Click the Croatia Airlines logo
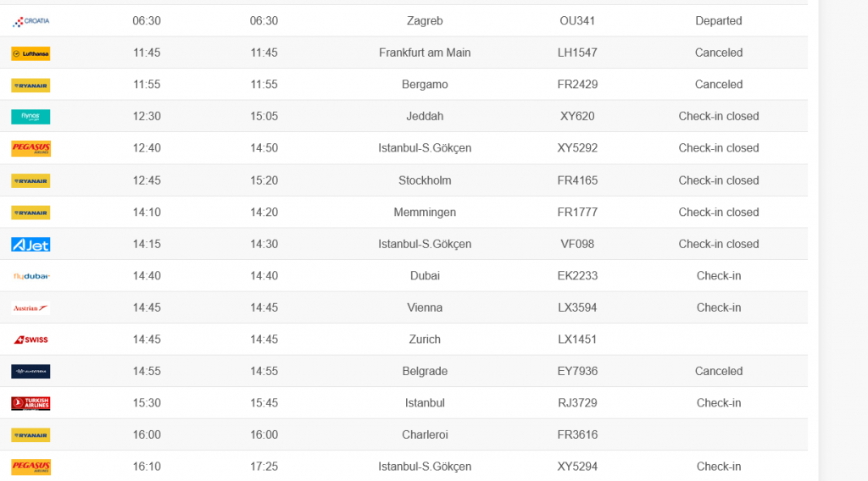The width and height of the screenshot is (868, 481). pos(31,21)
